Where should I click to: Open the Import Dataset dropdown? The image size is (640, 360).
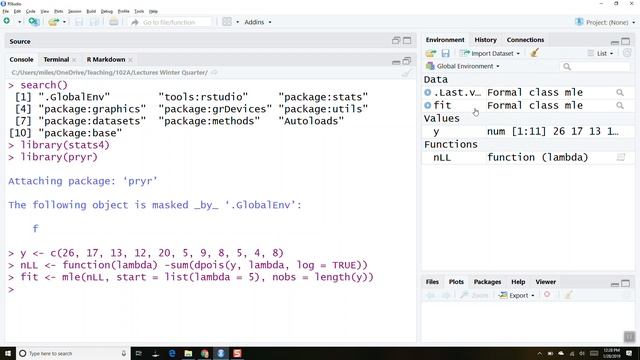[x=490, y=53]
